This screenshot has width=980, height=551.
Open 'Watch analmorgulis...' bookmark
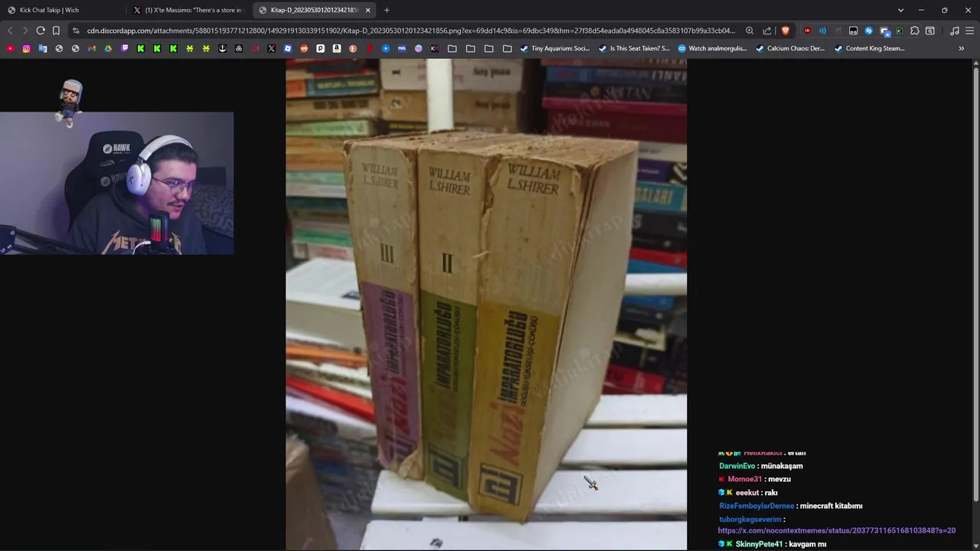pos(712,48)
